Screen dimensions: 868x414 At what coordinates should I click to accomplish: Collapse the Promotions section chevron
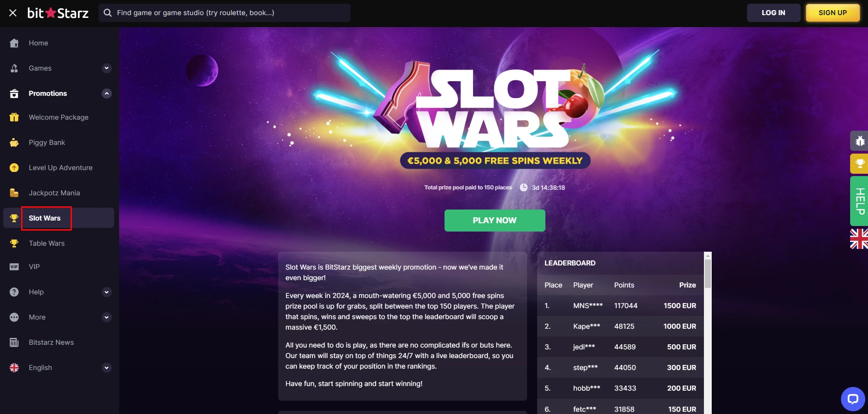coord(107,94)
